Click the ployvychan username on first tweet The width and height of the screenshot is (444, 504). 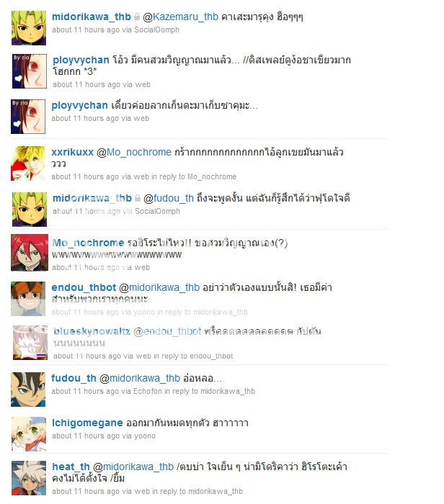81,60
